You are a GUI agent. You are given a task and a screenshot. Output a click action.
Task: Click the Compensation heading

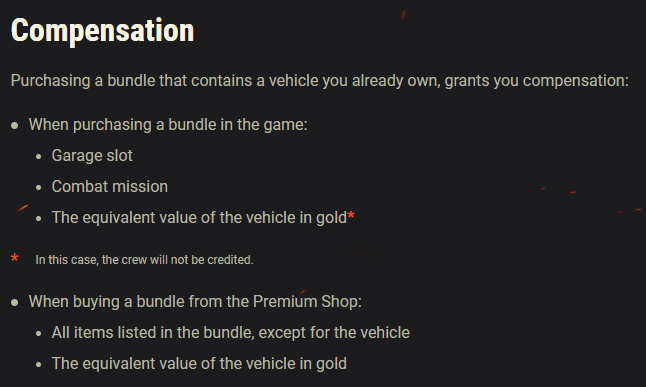coord(102,31)
